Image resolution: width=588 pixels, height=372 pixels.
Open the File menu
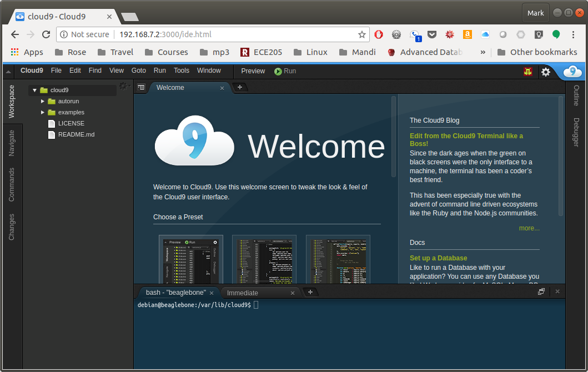[x=55, y=71]
